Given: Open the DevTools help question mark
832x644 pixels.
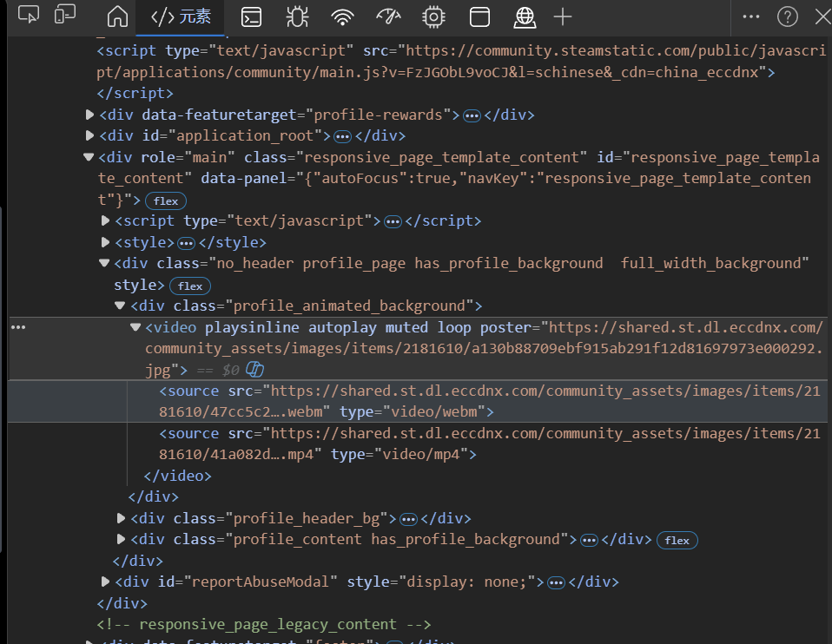Looking at the screenshot, I should pyautogui.click(x=788, y=17).
